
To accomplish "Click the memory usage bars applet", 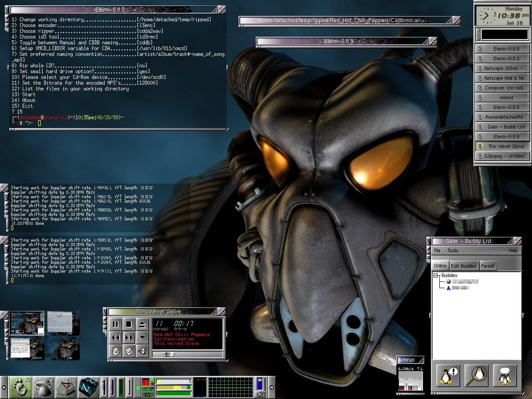I will point(173,387).
